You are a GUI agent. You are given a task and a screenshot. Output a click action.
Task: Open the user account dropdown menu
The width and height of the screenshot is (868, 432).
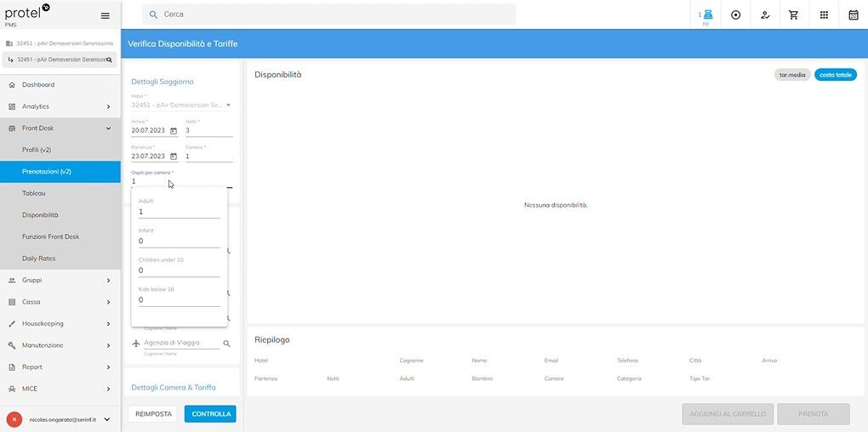[107, 419]
